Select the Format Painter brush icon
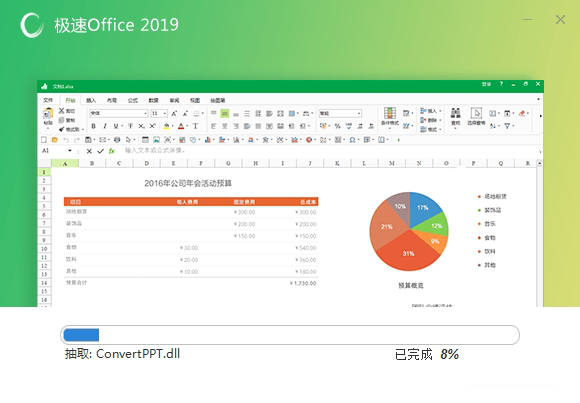The width and height of the screenshot is (580, 403). (x=62, y=129)
